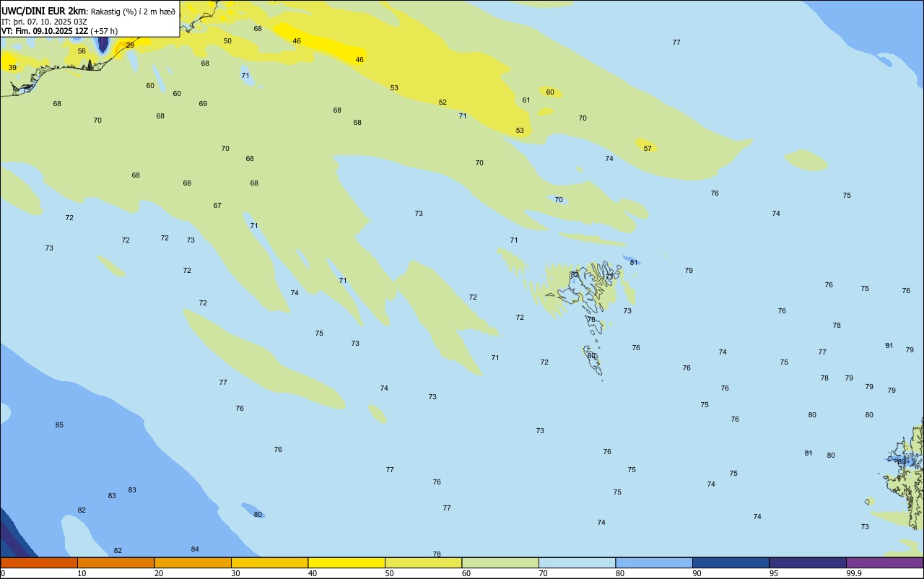Image resolution: width=924 pixels, height=579 pixels.
Task: Click the humidity value '67' on the map
Action: point(217,206)
